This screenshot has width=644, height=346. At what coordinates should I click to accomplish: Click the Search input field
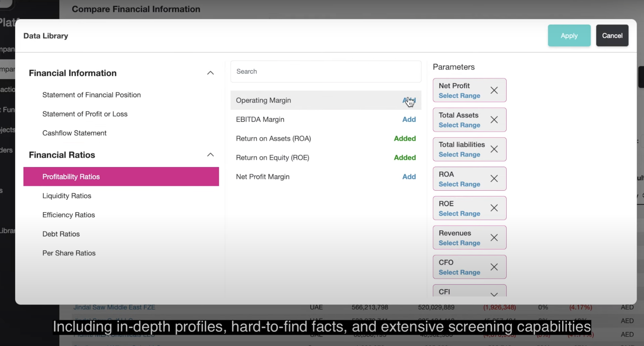click(326, 71)
